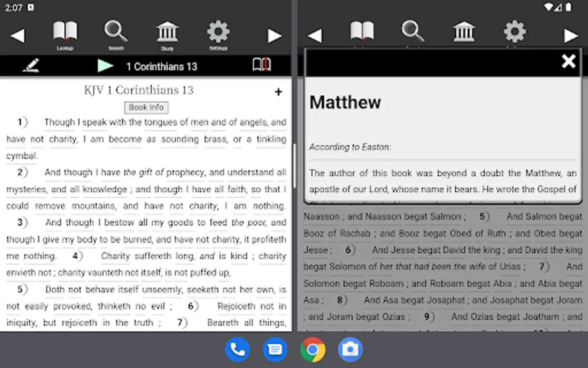Tap verse number 3 in Corinthians
The height and width of the screenshot is (368, 588).
[x=22, y=222]
